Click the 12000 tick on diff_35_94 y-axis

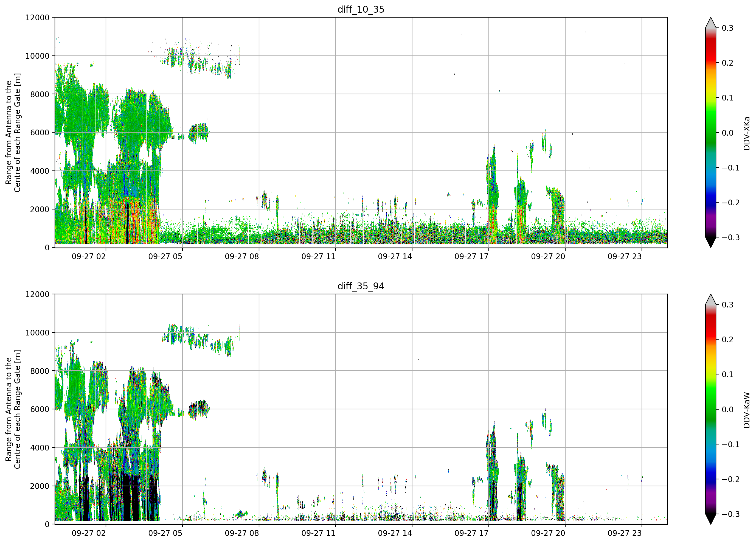click(37, 294)
